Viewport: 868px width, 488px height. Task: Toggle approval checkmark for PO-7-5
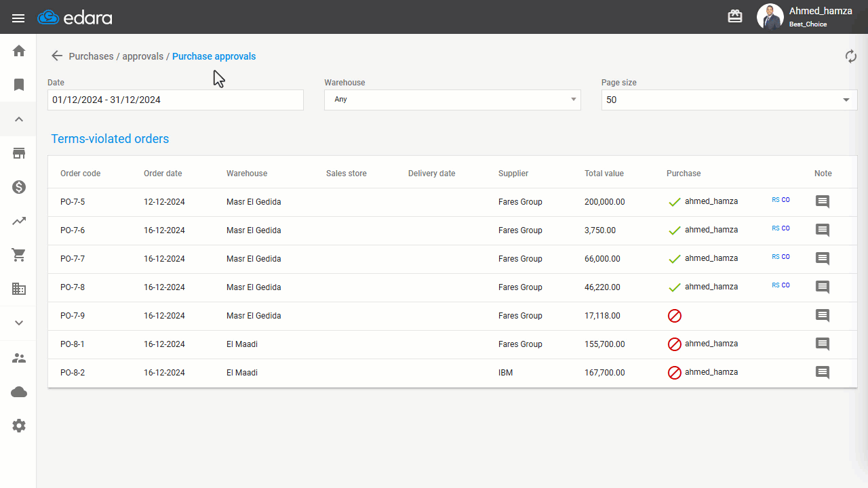(674, 202)
